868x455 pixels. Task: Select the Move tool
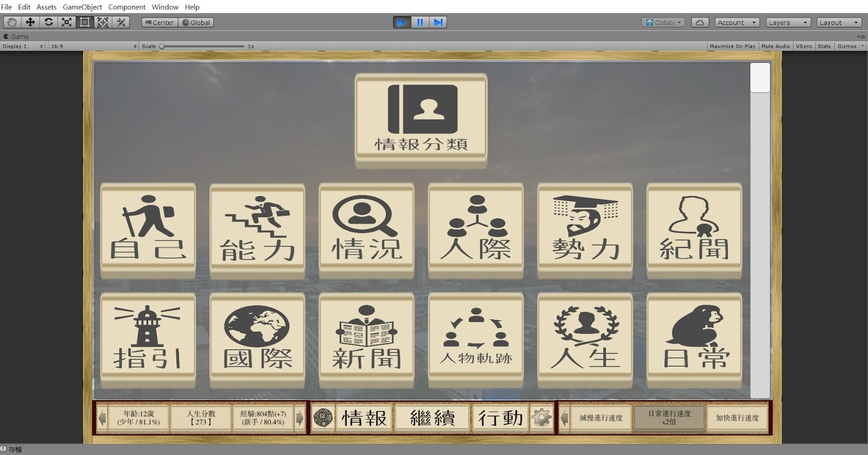click(30, 22)
